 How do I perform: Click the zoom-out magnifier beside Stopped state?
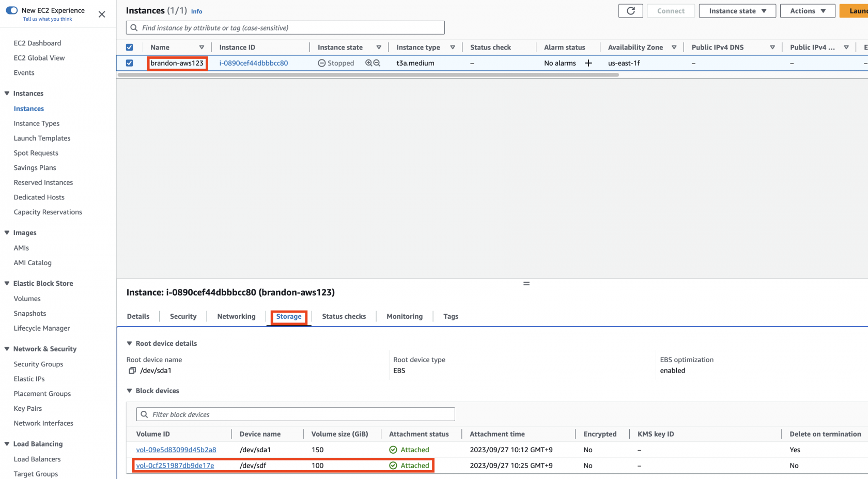377,63
